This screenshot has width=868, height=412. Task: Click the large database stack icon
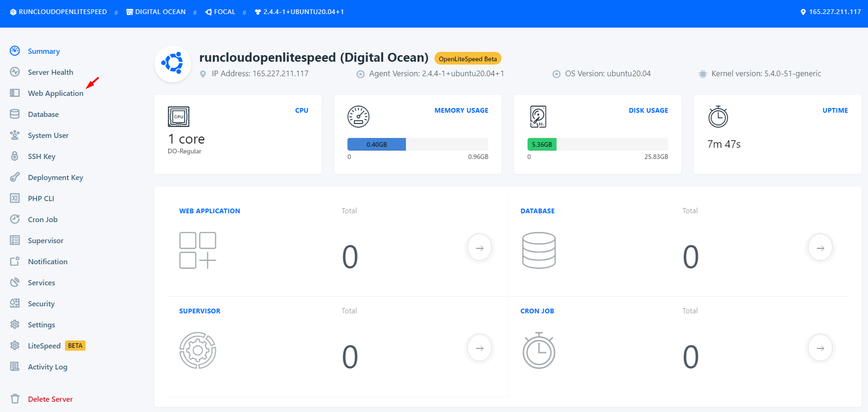click(x=539, y=250)
